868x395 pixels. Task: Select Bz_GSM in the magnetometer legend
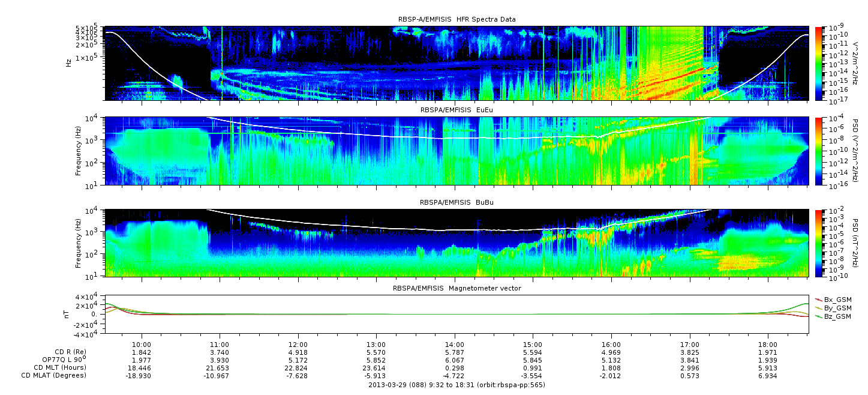pyautogui.click(x=837, y=316)
